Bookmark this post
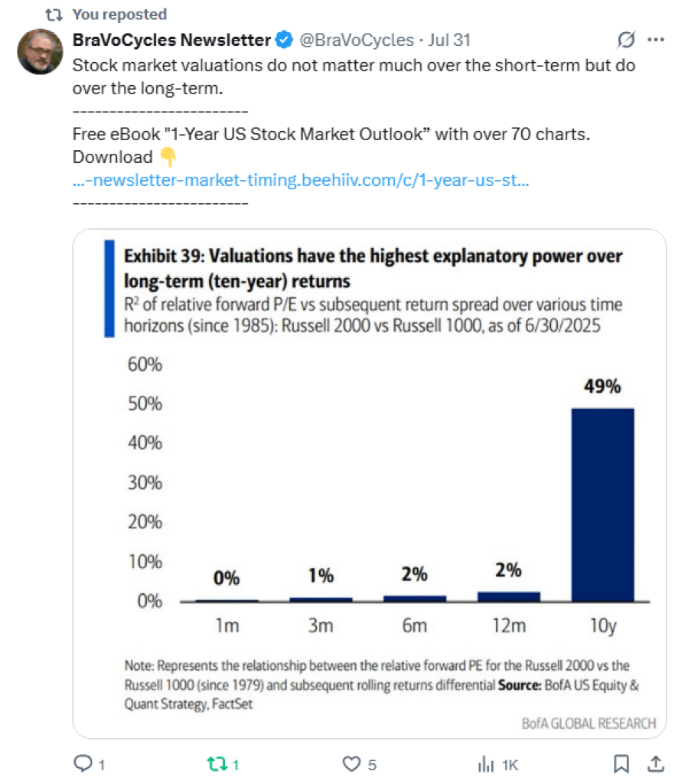The width and height of the screenshot is (675, 784). click(621, 764)
